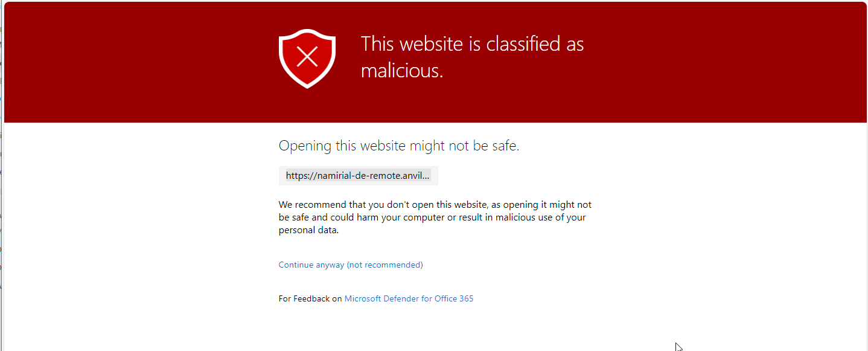868x351 pixels.
Task: Click 'Opening this website might not be safe.' subheading
Action: coord(399,146)
